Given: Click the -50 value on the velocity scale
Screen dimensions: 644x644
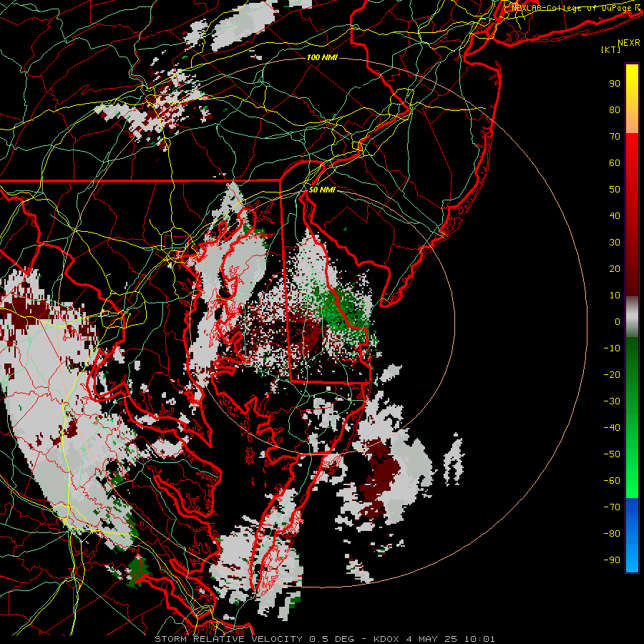Looking at the screenshot, I should pos(612,454).
